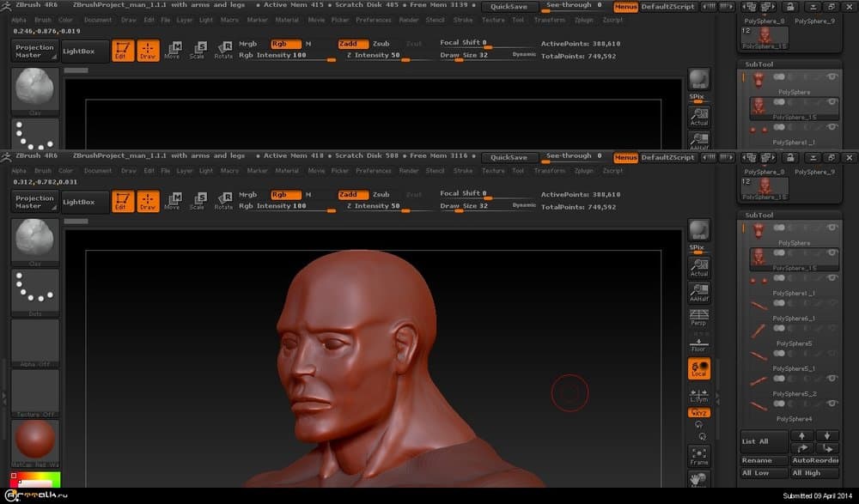Image resolution: width=859 pixels, height=504 pixels.
Task: Toggle the Floor grid icon
Action: pyautogui.click(x=698, y=343)
